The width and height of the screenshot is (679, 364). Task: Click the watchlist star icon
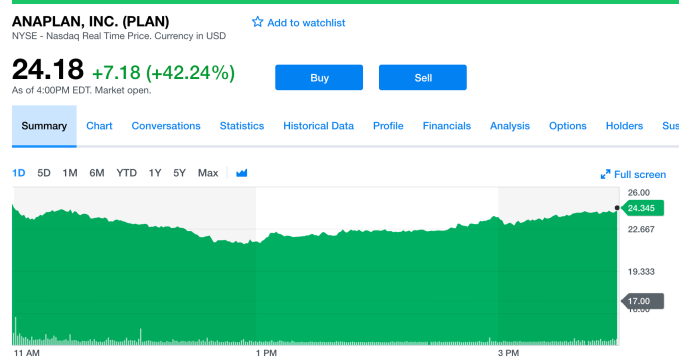coord(257,22)
